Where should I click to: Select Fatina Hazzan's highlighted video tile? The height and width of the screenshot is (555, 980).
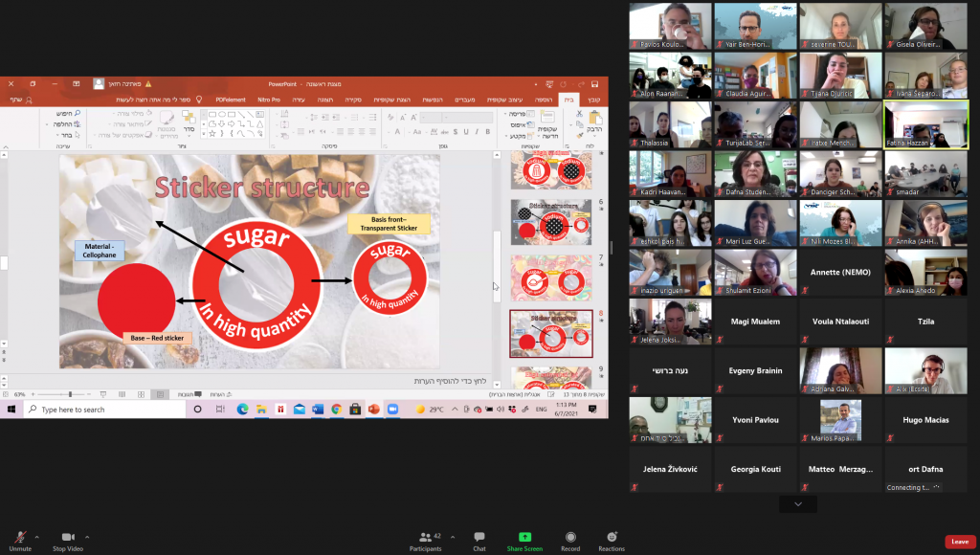[x=925, y=124]
